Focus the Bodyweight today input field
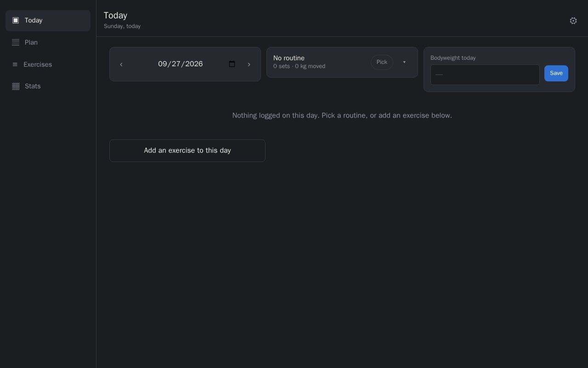 (485, 75)
